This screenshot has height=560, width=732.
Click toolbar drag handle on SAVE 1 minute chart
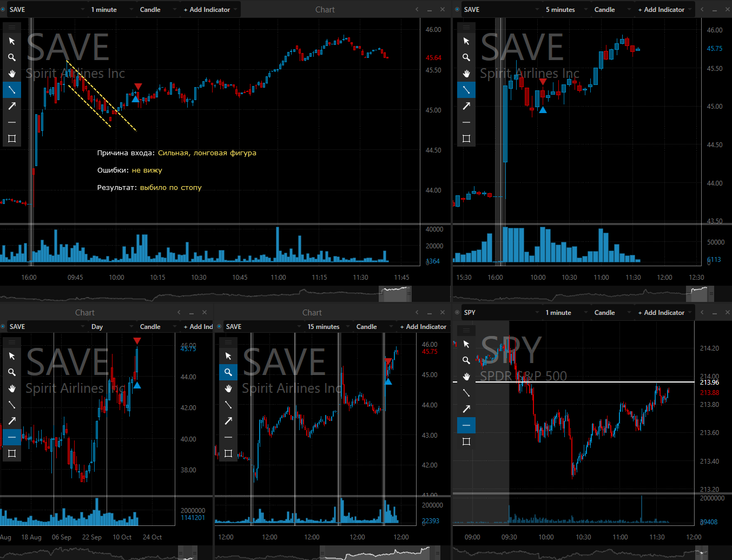point(12,27)
